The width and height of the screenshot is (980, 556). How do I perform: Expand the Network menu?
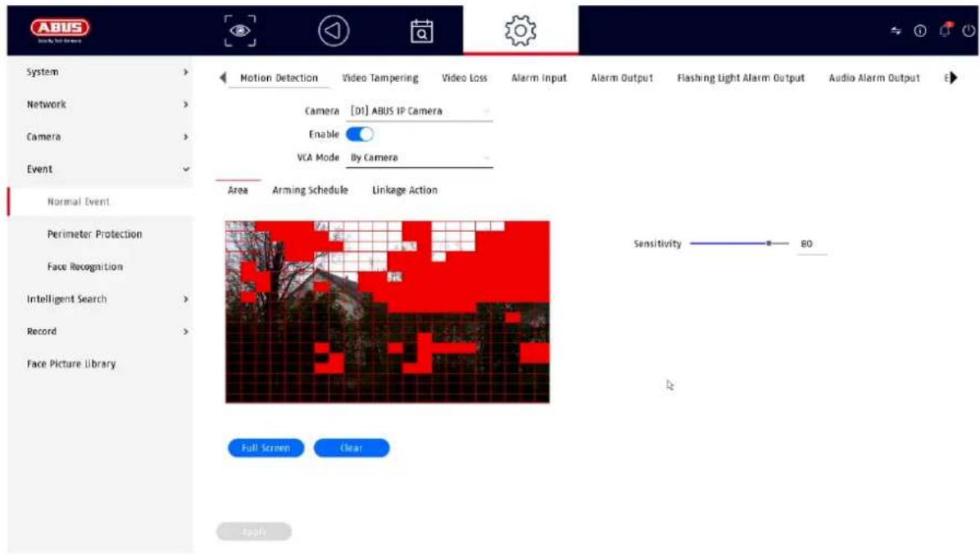click(x=101, y=104)
